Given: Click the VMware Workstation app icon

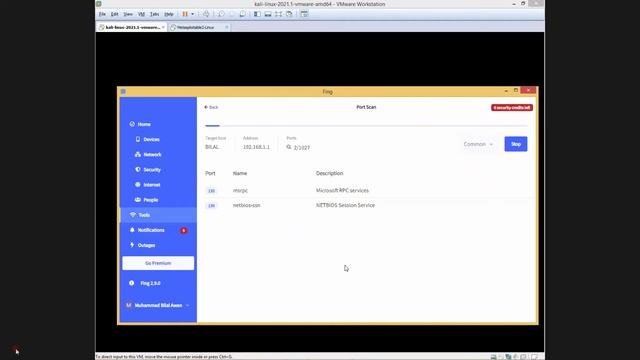Looking at the screenshot, I should (x=99, y=4).
